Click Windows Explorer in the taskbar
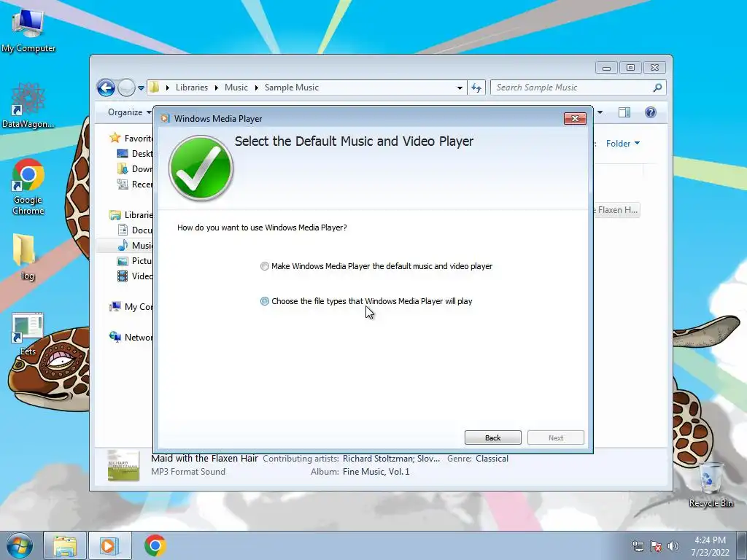This screenshot has width=747, height=560. [x=65, y=545]
